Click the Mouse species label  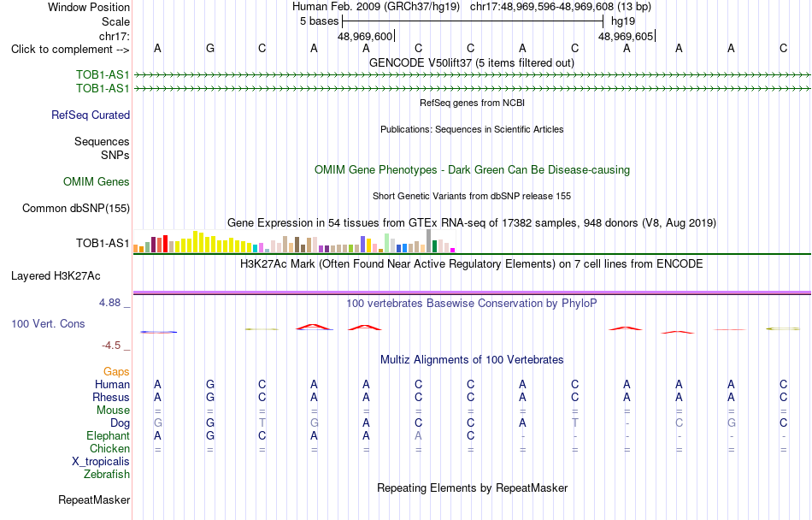click(113, 411)
